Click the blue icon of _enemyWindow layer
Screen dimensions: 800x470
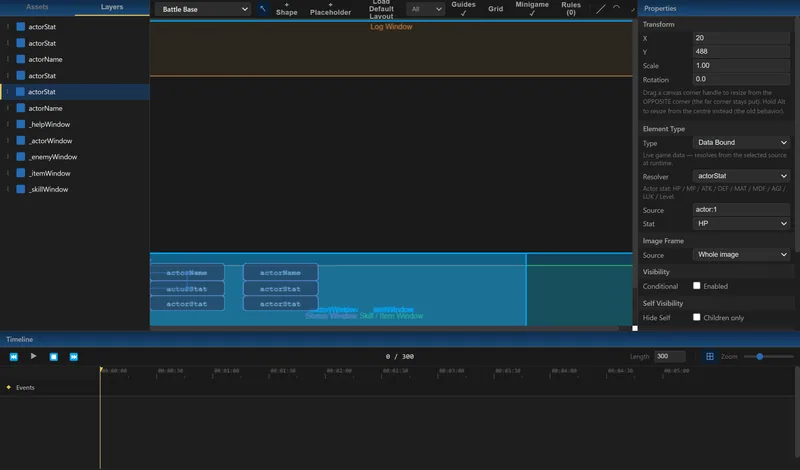pos(20,157)
